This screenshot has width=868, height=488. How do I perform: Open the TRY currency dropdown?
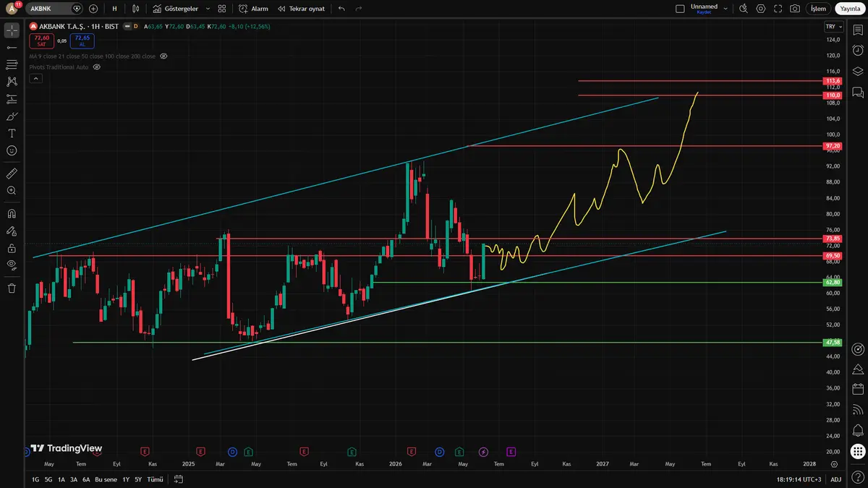pyautogui.click(x=833, y=27)
